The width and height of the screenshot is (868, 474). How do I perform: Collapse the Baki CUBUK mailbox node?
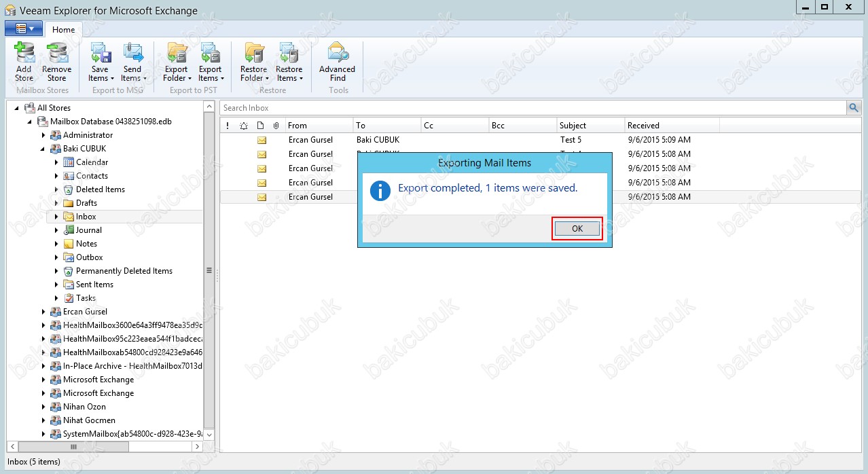click(43, 149)
